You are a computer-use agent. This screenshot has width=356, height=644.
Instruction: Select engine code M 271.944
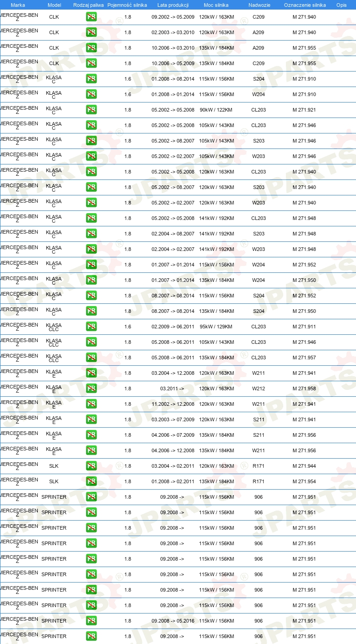[304, 466]
